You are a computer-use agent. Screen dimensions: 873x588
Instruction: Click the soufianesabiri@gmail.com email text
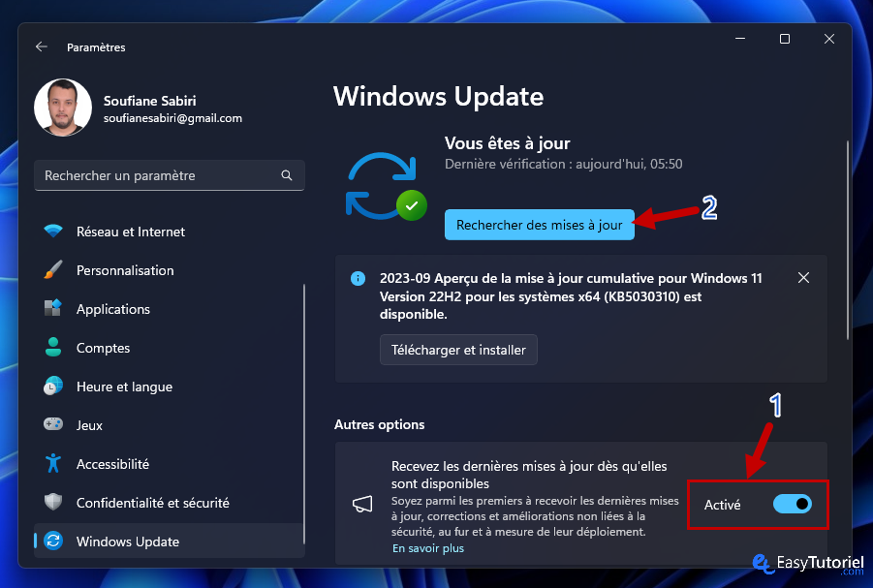click(x=172, y=118)
